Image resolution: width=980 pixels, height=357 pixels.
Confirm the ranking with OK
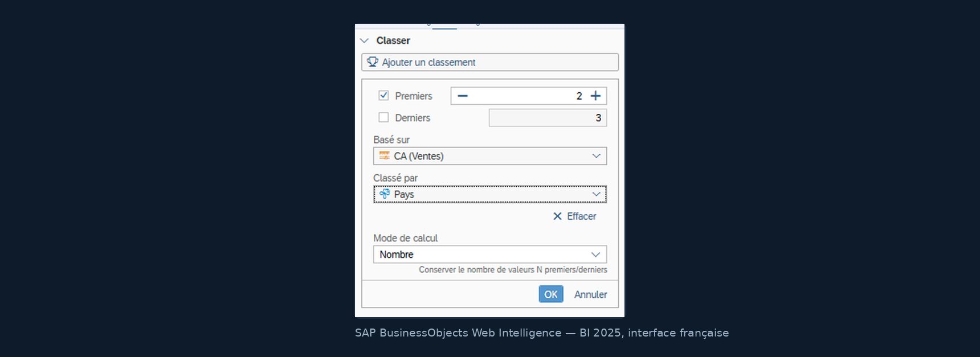click(x=551, y=294)
